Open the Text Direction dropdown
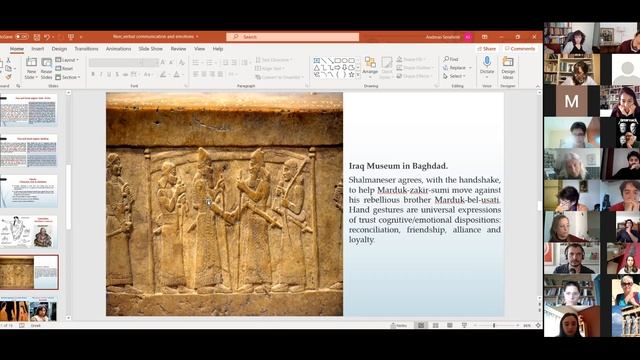 coord(274,60)
